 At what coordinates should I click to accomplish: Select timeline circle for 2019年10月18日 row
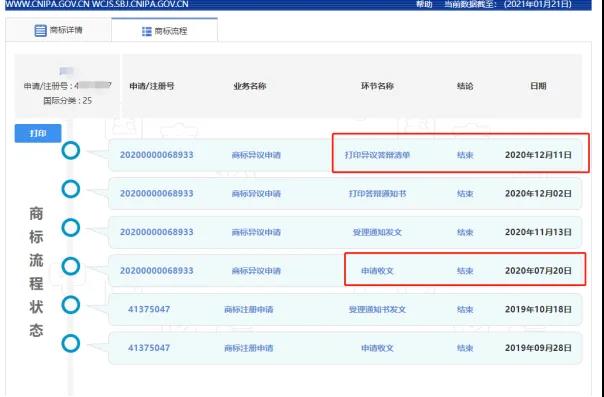(71, 305)
